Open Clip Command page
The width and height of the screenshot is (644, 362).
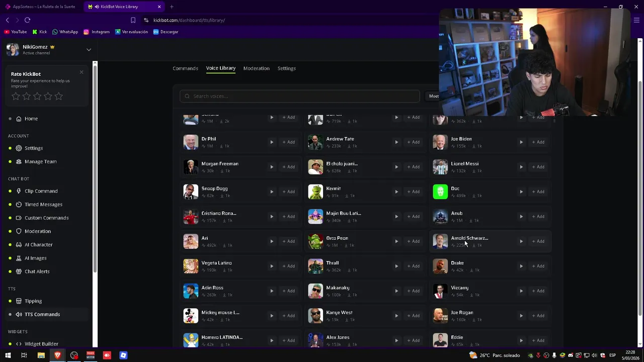pos(41,191)
